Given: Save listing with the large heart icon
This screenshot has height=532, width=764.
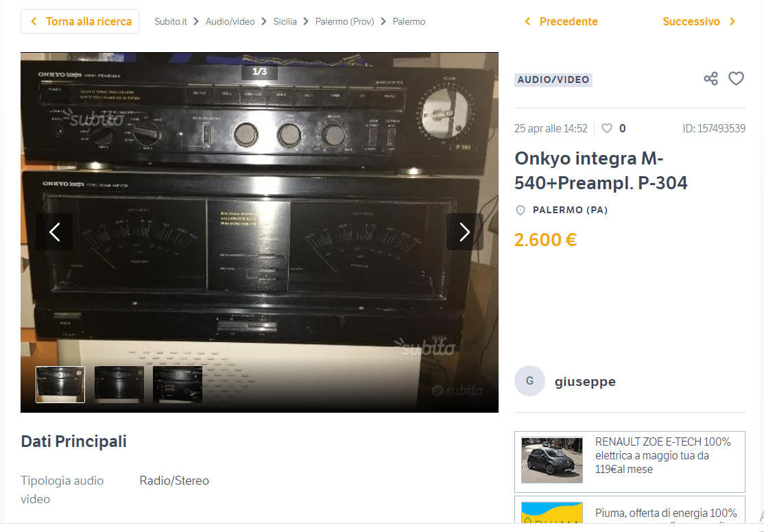Looking at the screenshot, I should click(x=737, y=78).
